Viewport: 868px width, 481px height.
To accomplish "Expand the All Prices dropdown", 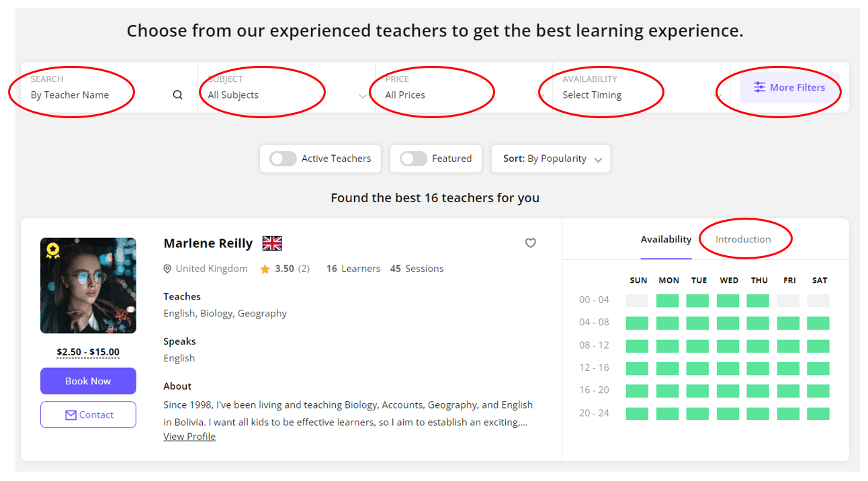I will (464, 87).
